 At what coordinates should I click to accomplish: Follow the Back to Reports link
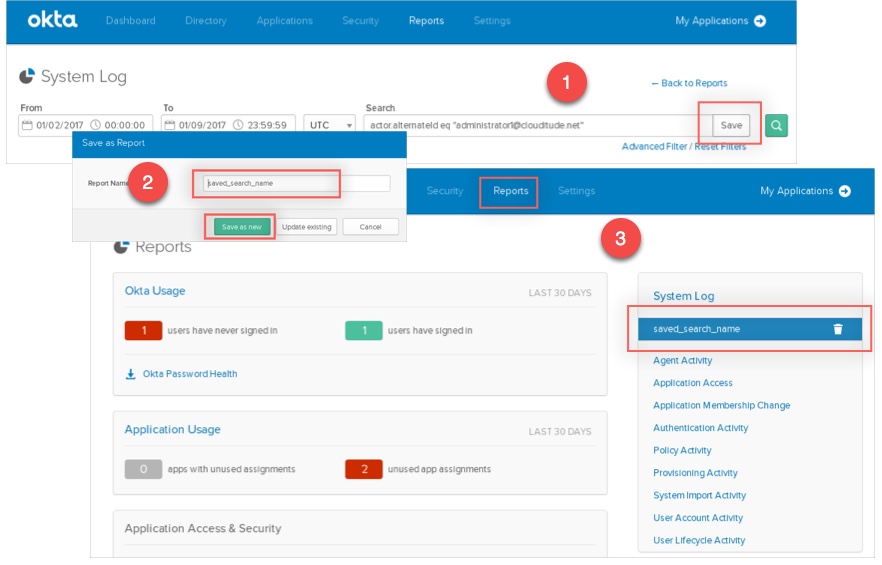point(690,83)
